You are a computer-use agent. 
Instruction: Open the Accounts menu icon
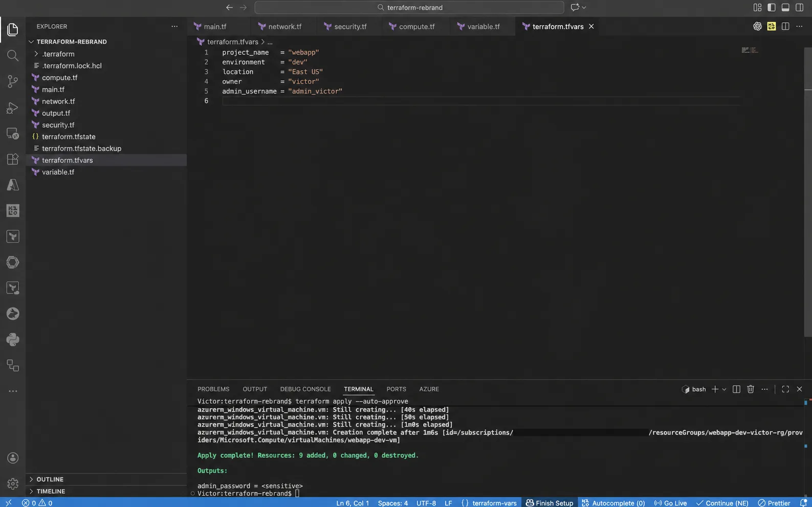click(x=13, y=458)
